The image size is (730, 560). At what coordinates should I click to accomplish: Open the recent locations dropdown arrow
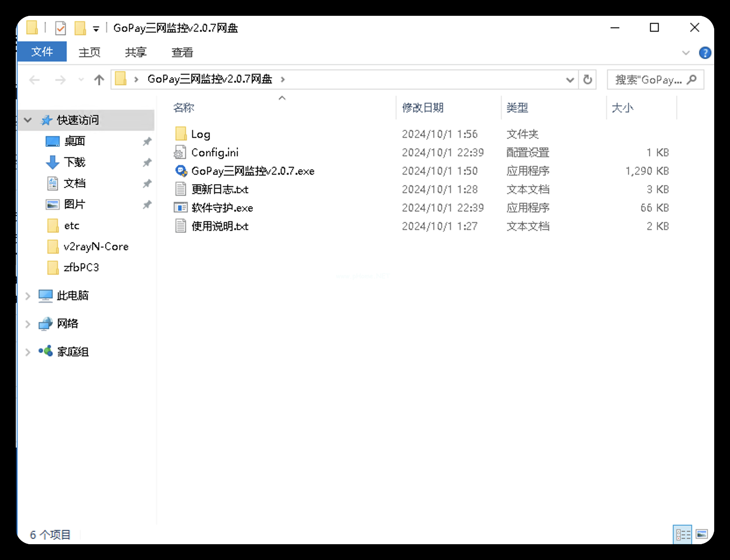81,80
